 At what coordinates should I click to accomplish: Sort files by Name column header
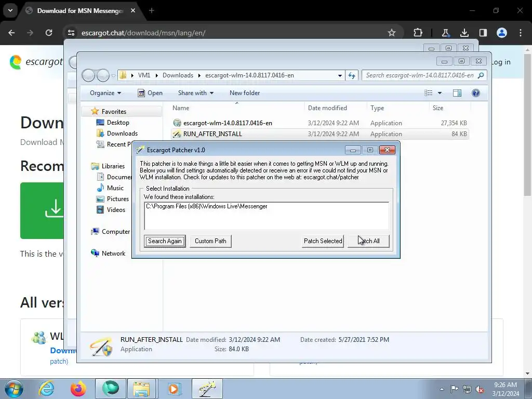(180, 108)
